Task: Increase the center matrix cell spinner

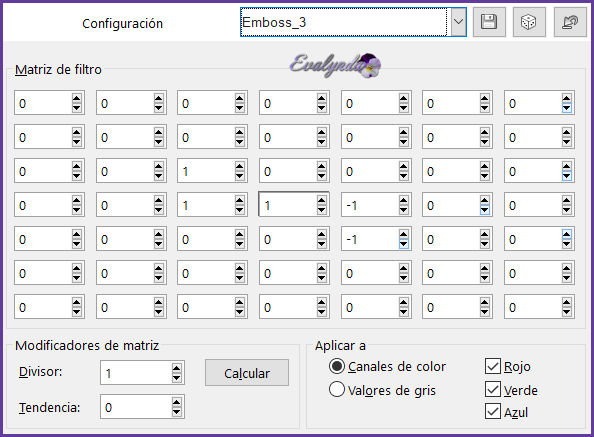Action: 322,200
